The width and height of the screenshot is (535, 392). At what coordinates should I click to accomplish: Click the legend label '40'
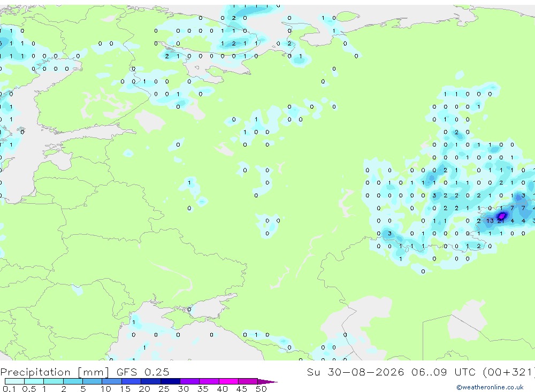(222, 389)
